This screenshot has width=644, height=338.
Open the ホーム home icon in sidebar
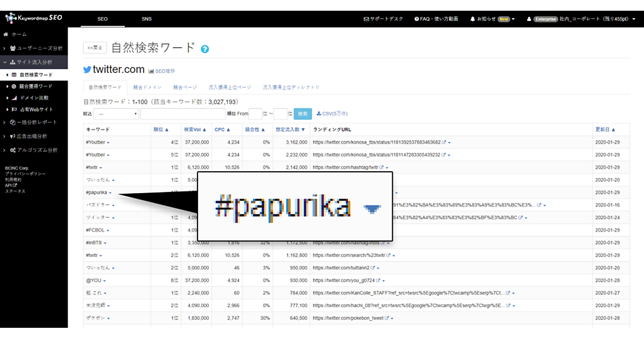(6, 34)
